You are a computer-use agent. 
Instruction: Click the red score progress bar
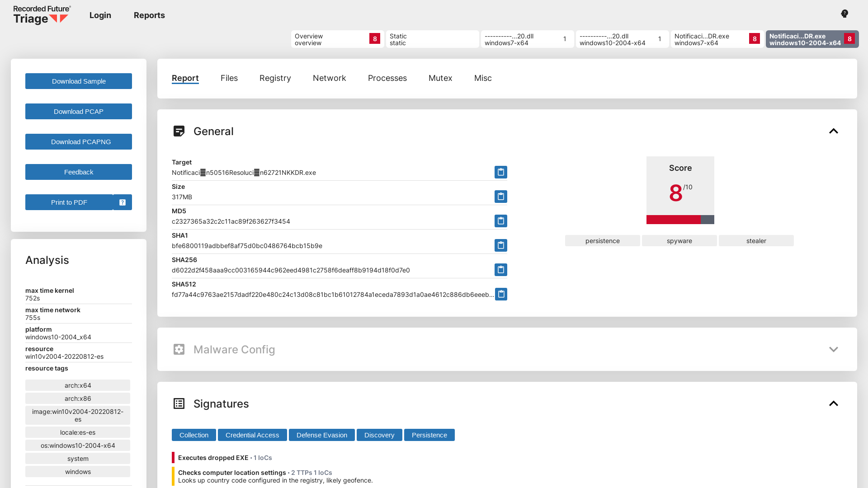click(x=673, y=220)
